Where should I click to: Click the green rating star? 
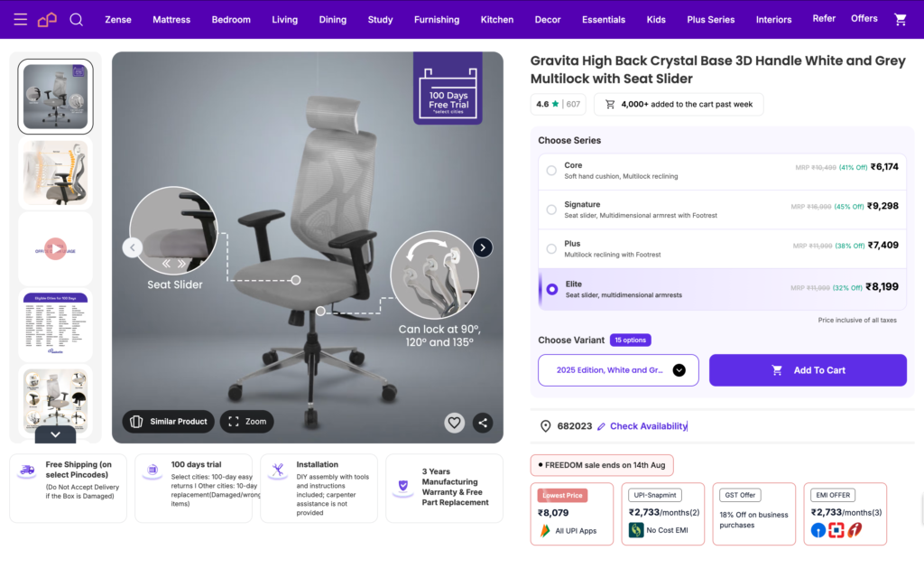click(555, 104)
